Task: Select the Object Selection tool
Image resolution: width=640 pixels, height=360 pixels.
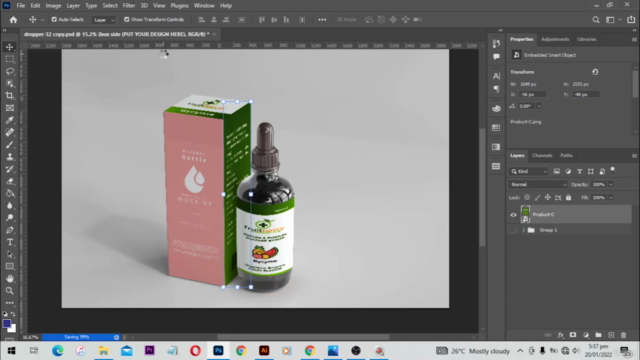Action: click(10, 84)
